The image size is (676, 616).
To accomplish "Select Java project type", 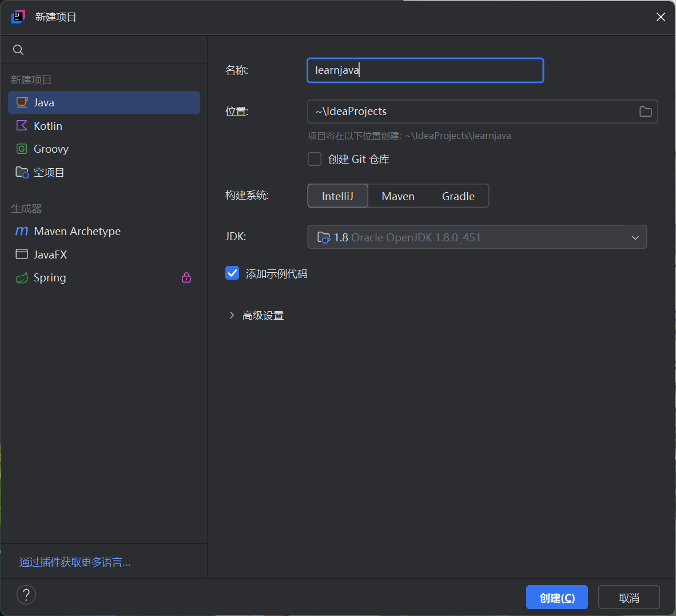I will click(x=104, y=102).
